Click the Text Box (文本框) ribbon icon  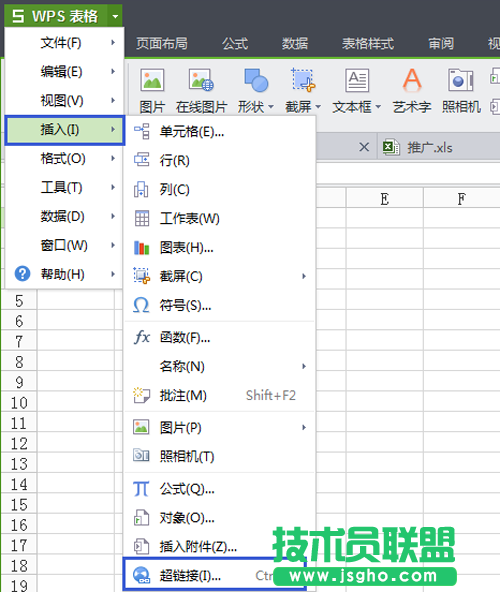tap(357, 80)
